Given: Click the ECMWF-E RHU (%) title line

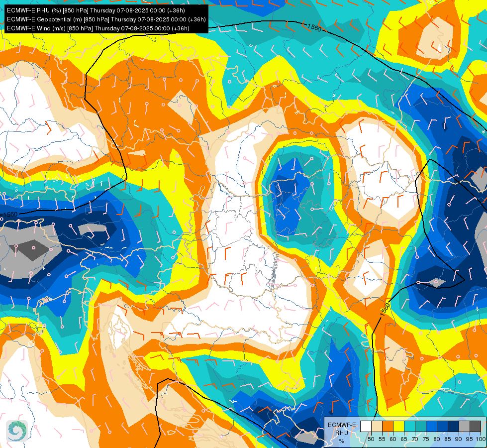Looking at the screenshot, I should tap(96, 10).
